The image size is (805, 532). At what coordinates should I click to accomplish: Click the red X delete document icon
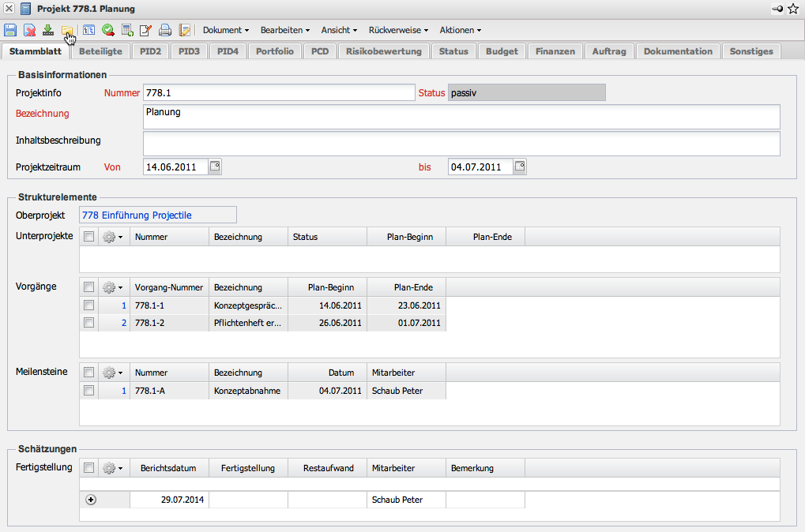pos(29,31)
